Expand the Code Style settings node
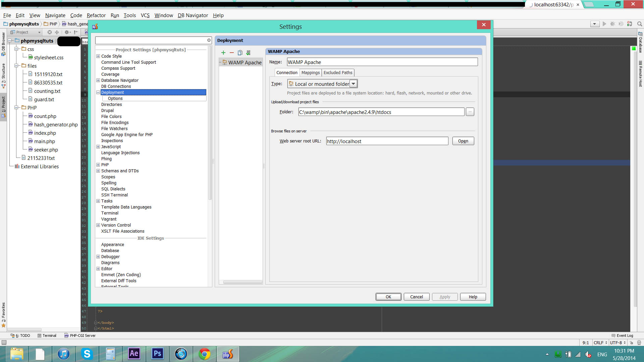Viewport: 644px width, 362px height. [98, 56]
